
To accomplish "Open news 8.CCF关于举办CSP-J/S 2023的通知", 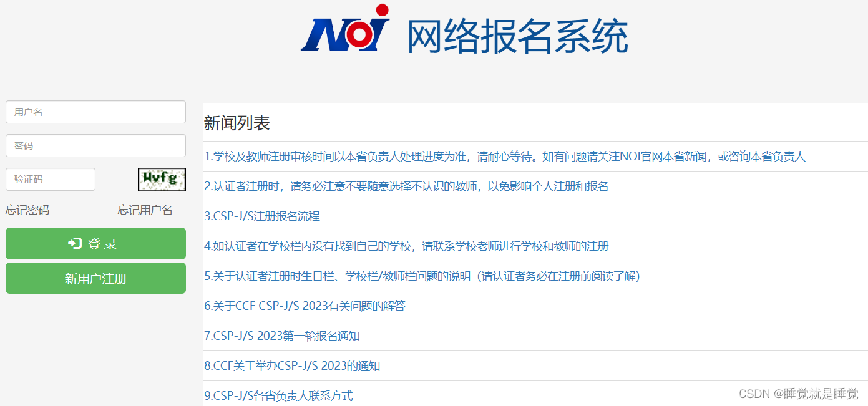I will click(292, 366).
